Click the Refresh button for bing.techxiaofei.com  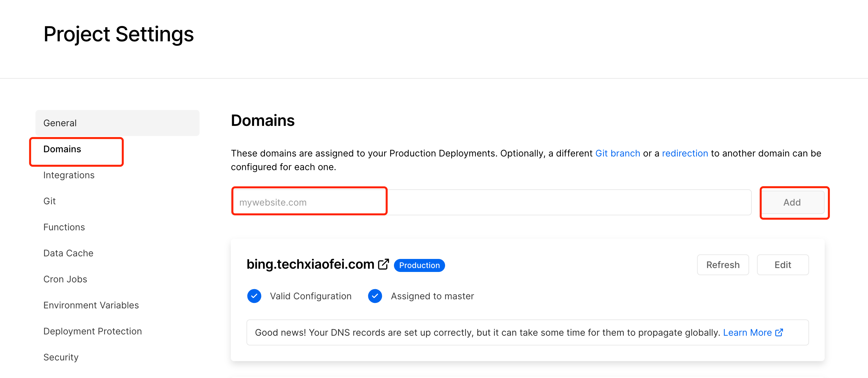click(722, 264)
